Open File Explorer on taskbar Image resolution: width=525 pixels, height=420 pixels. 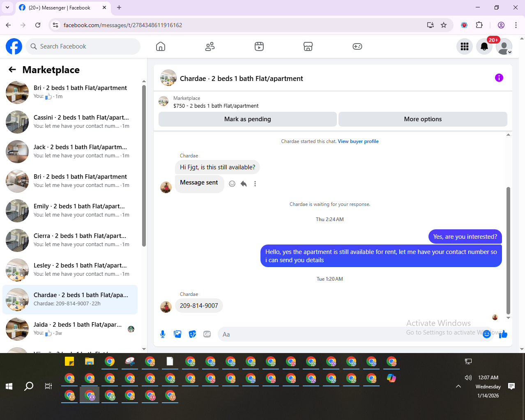[x=90, y=362]
